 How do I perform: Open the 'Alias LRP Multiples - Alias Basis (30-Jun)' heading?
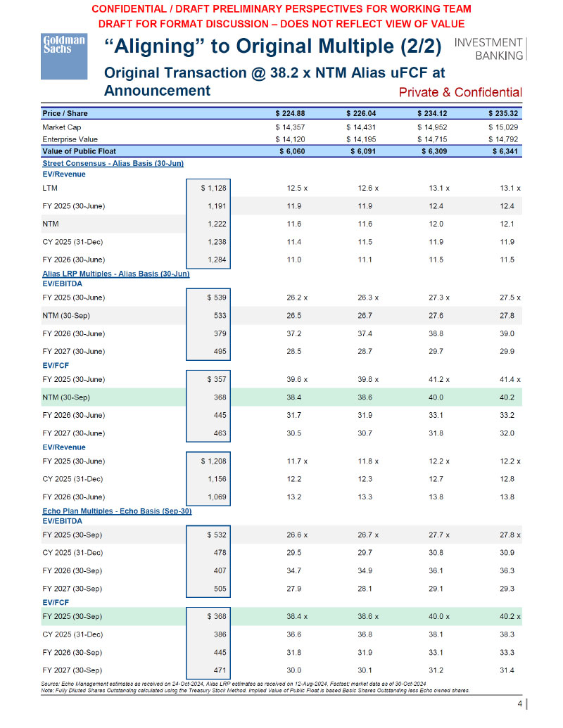(116, 274)
